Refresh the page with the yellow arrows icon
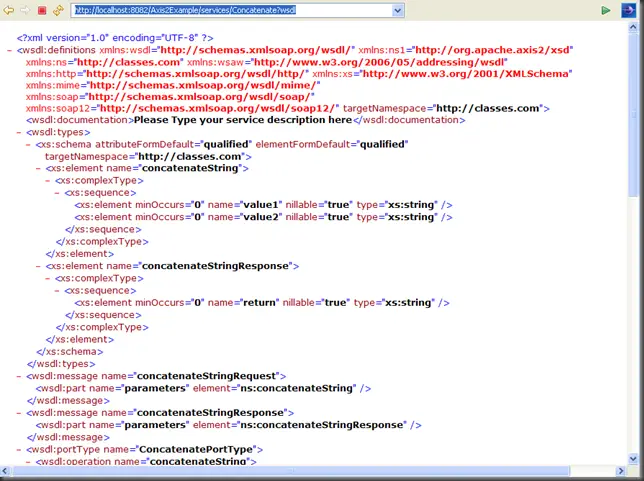 [x=58, y=10]
